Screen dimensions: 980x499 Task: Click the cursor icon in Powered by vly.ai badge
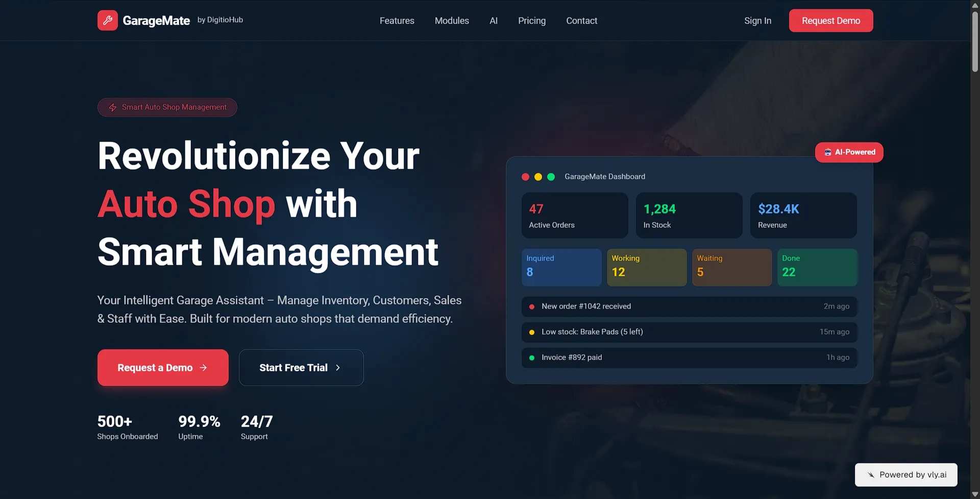[x=871, y=474]
